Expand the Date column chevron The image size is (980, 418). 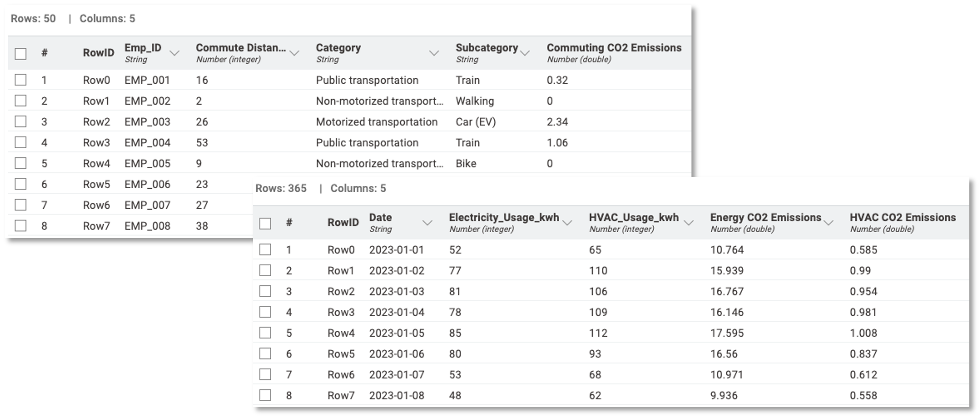[x=428, y=223]
